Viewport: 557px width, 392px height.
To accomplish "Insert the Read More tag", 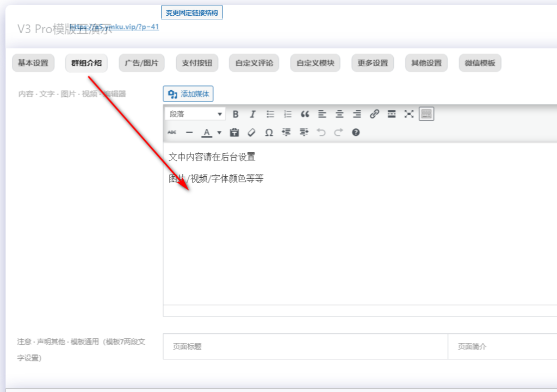I will pyautogui.click(x=392, y=114).
